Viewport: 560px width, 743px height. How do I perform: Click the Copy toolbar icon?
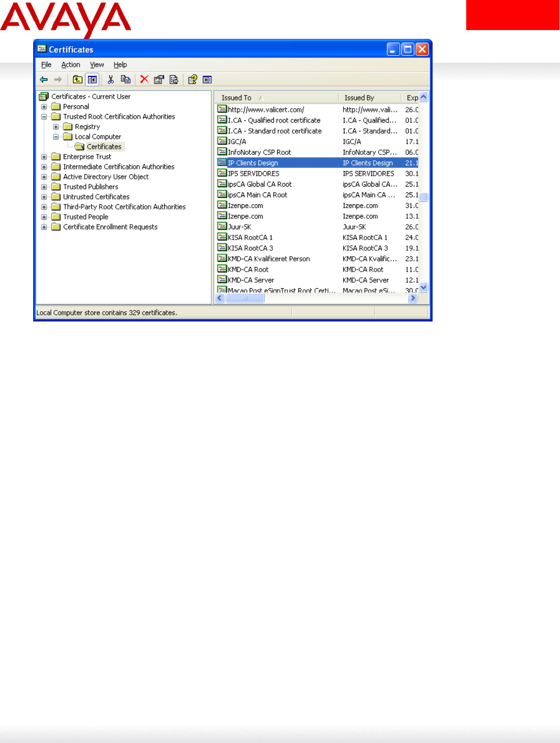click(125, 79)
